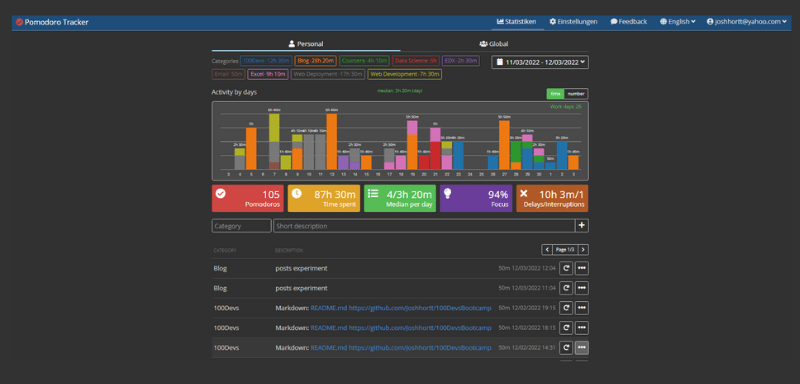Click into the Short description field

[424, 226]
